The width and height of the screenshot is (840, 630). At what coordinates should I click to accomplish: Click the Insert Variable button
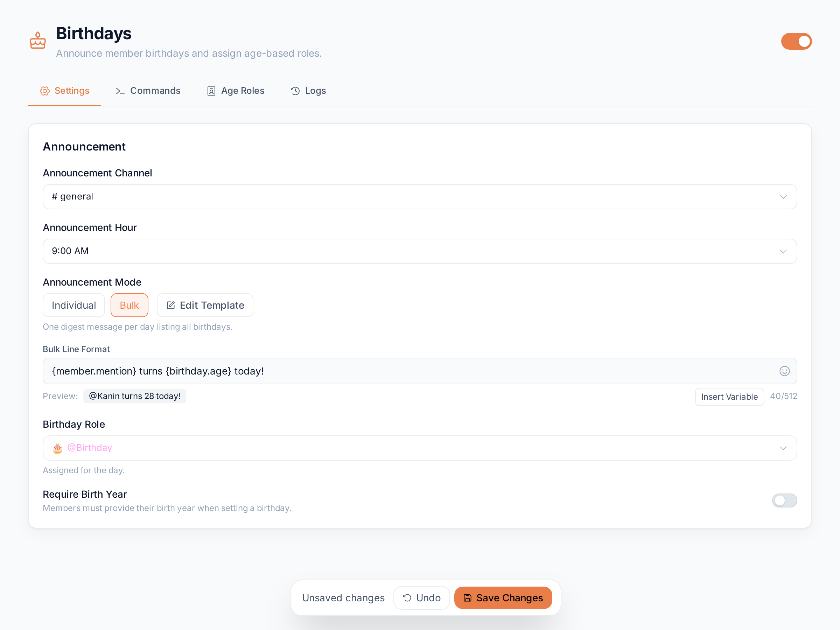pos(729,397)
